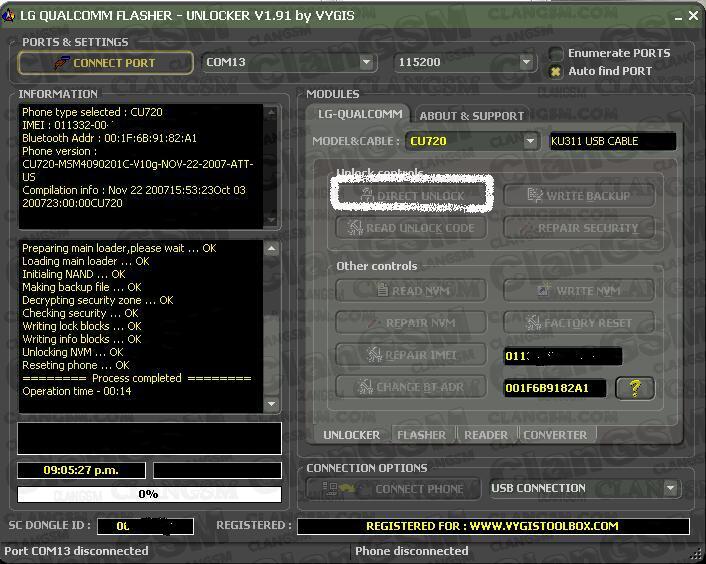The width and height of the screenshot is (706, 564).
Task: Click the 'Bluetooth Addr' information line
Action: (109, 138)
